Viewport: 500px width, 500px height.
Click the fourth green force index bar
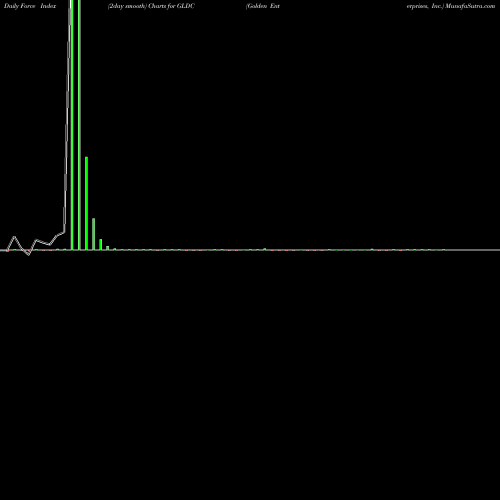[94, 234]
